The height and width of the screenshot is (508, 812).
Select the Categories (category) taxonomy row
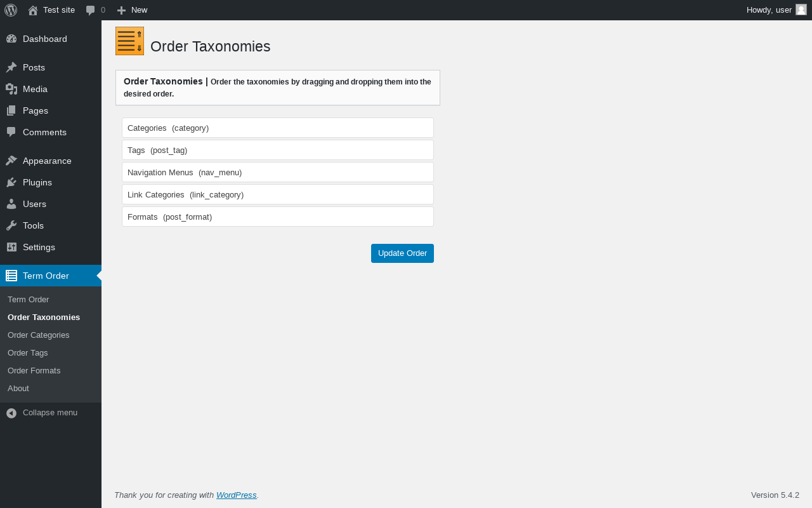(x=278, y=128)
